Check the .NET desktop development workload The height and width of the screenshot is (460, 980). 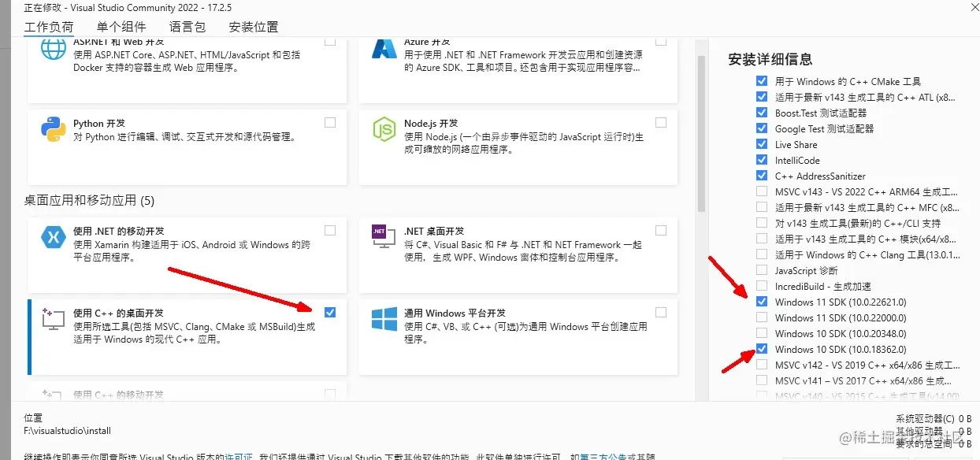[661, 231]
